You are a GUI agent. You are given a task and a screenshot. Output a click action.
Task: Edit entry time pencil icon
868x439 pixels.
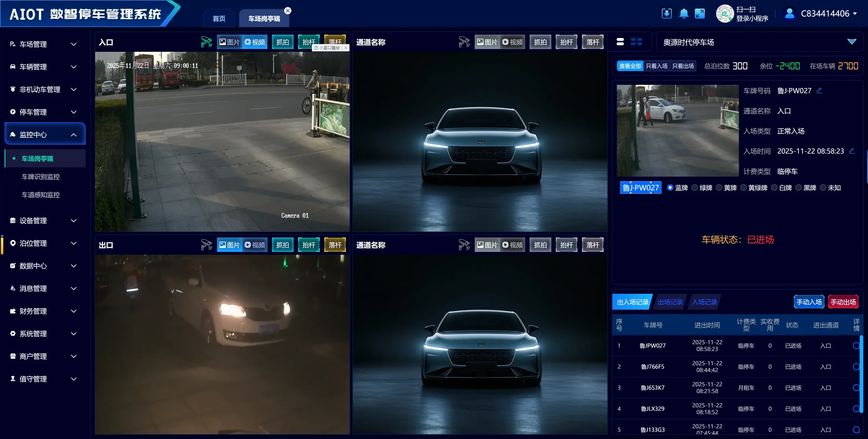click(852, 151)
